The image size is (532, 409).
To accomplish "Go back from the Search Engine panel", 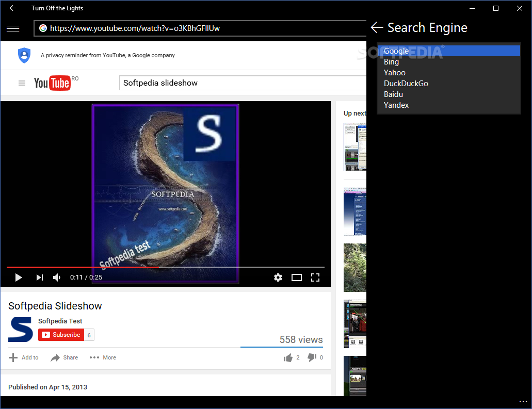I will coord(377,27).
